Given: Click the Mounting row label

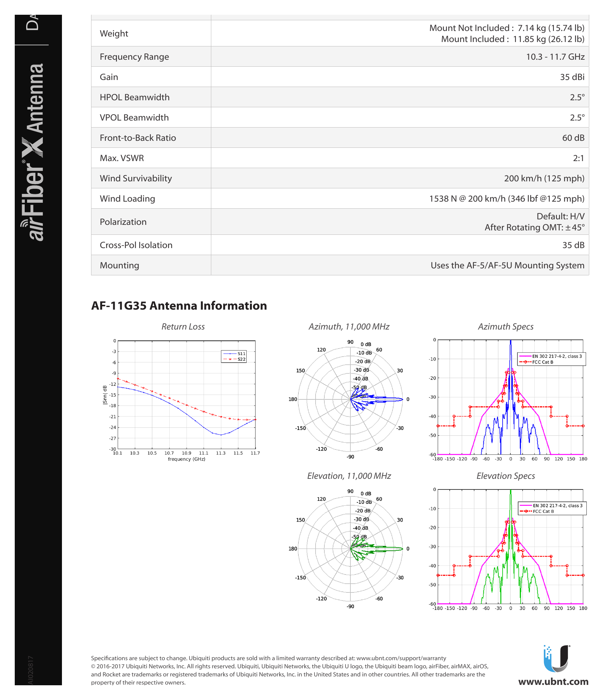Looking at the screenshot, I should pos(119,265).
